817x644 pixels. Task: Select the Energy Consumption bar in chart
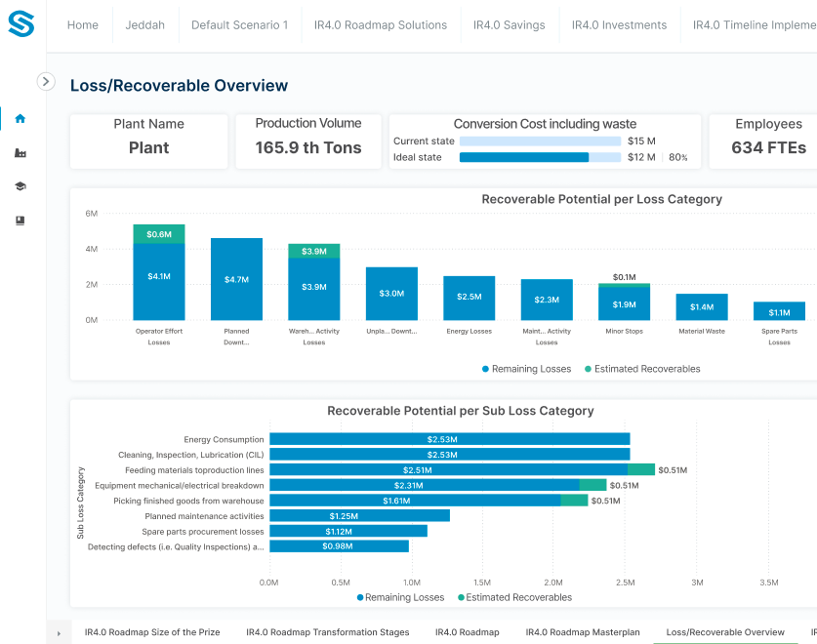(x=449, y=439)
